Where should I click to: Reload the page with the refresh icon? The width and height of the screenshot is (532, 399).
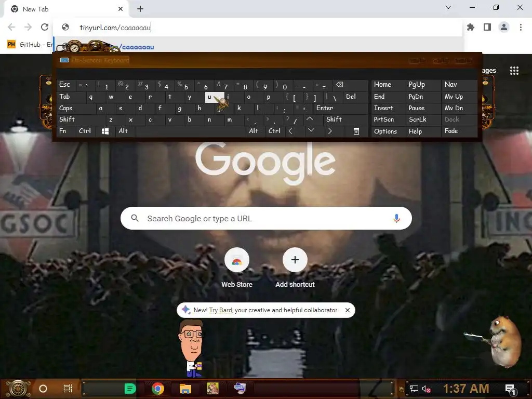coord(45,27)
